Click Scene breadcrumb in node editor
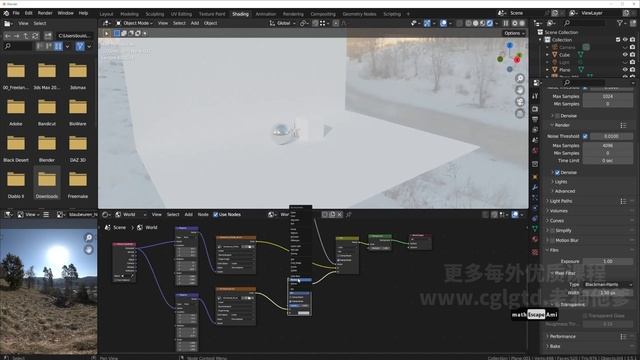 (116, 227)
